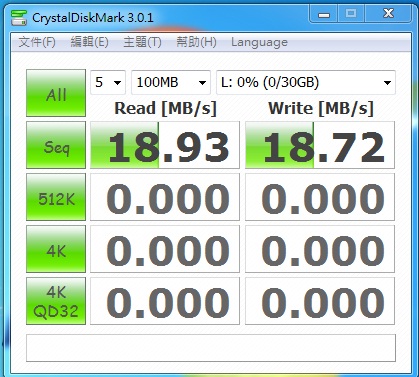Run all benchmarks with the All button

56,93
